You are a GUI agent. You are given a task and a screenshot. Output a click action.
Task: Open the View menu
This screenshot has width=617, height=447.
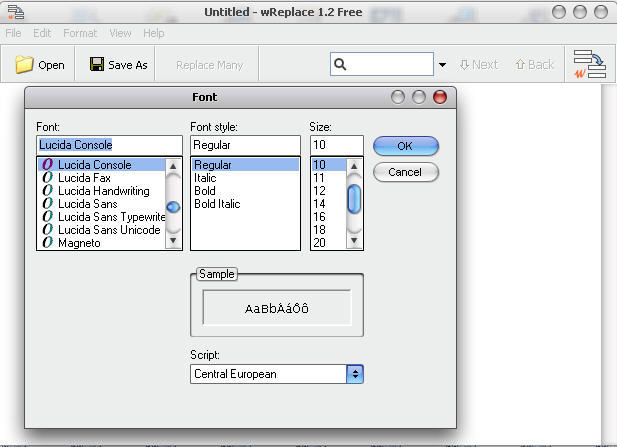coord(120,33)
